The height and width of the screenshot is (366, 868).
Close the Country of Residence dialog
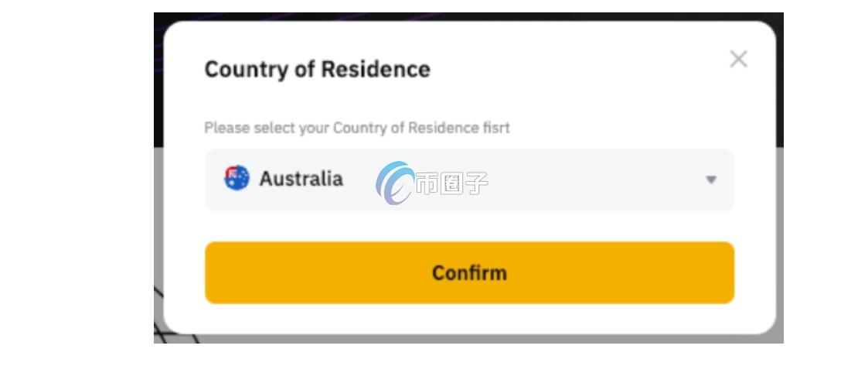click(x=738, y=59)
